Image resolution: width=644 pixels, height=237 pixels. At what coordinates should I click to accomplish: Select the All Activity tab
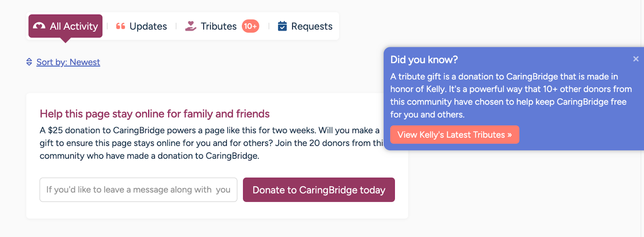point(66,26)
